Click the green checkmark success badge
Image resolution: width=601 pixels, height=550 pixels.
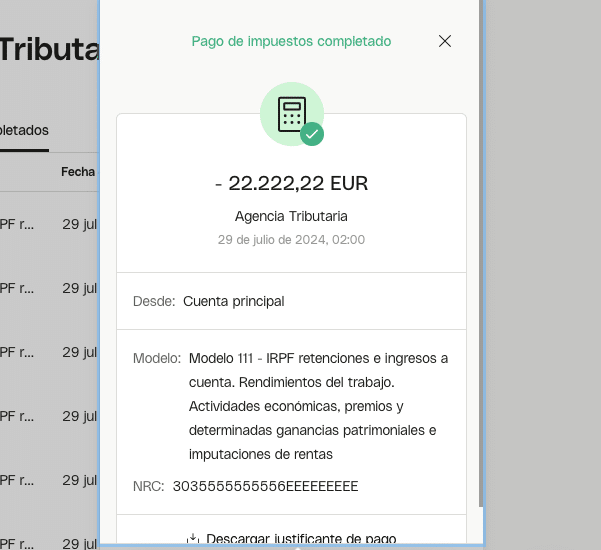point(312,134)
